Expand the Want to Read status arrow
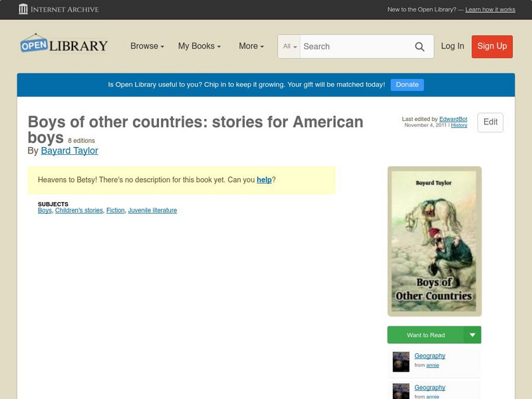 click(x=472, y=334)
